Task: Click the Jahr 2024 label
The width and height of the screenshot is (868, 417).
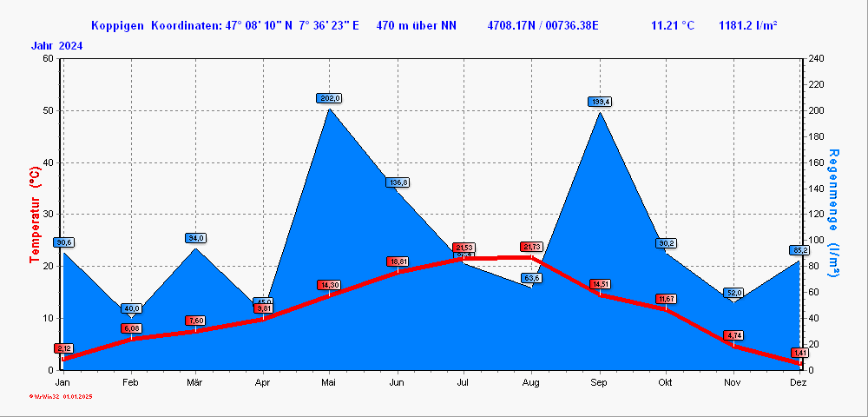Action: [x=57, y=45]
